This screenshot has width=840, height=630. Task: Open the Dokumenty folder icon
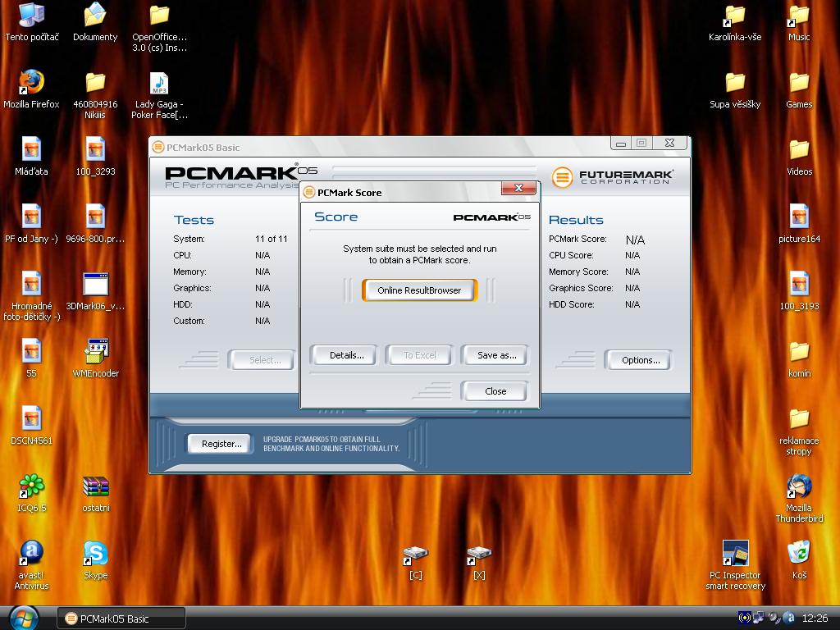click(x=95, y=21)
